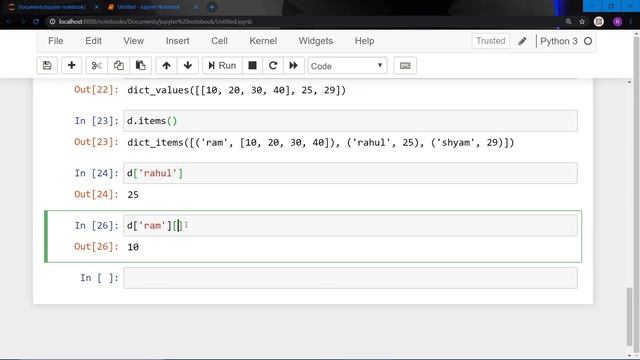Screen dimensions: 640x360
Task: Cut selected cells with scissors icon
Action: coord(97,65)
